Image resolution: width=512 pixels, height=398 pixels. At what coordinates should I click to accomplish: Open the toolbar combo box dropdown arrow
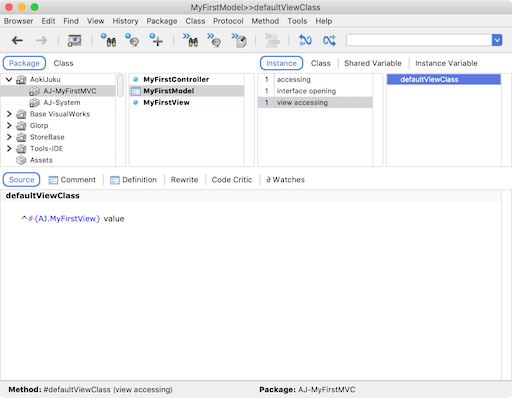point(497,40)
